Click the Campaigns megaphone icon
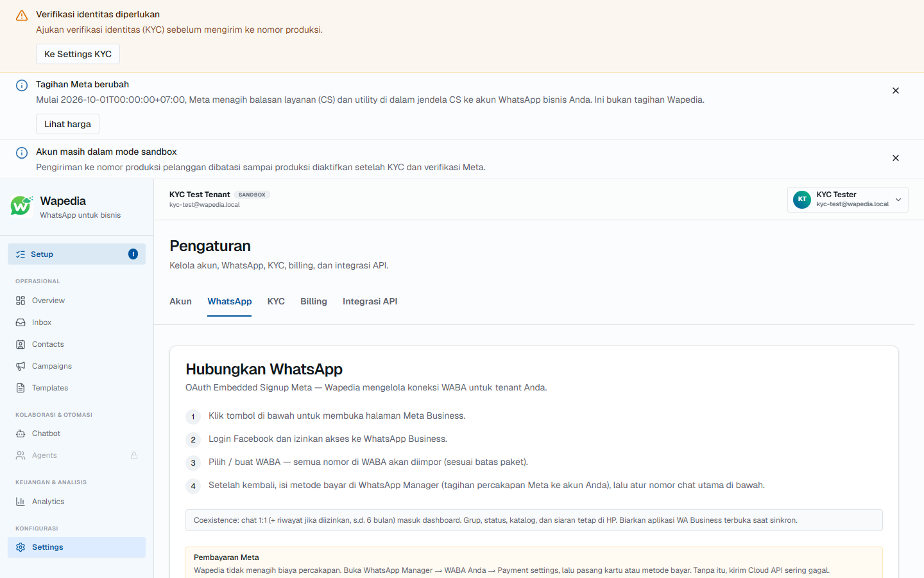This screenshot has height=578, width=924. click(21, 366)
